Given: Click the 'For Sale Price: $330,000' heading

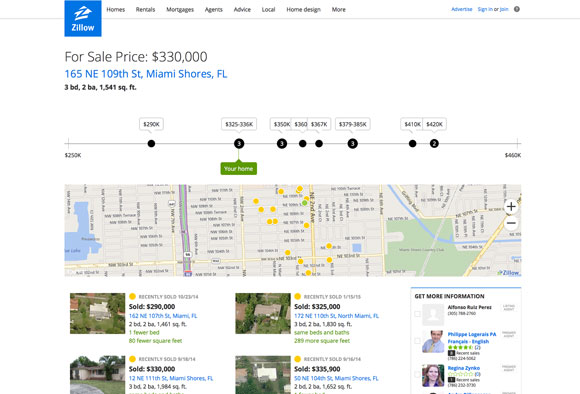Looking at the screenshot, I should pyautogui.click(x=136, y=57).
